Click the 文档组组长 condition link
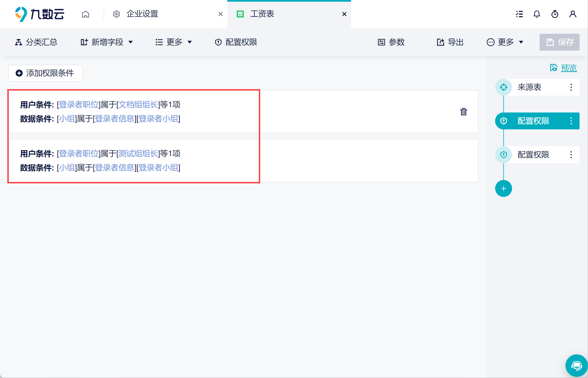Image resolution: width=588 pixels, height=378 pixels. (x=138, y=105)
